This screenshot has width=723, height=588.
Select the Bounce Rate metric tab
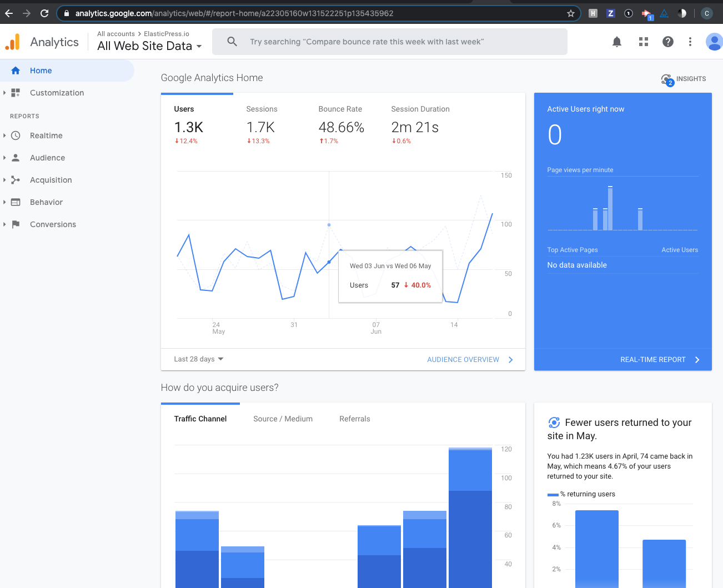tap(342, 124)
